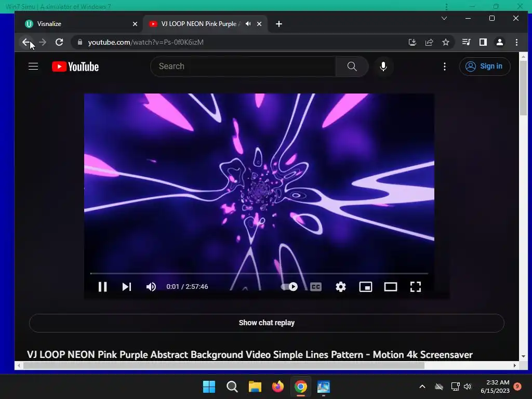Launch Firefox from taskbar
Viewport: 532px width, 399px height.
(x=278, y=387)
